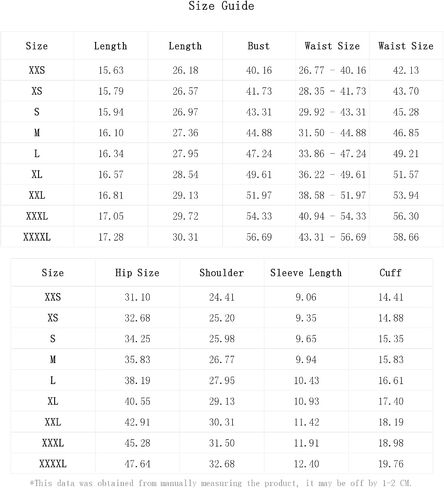The height and width of the screenshot is (488, 444).
Task: Select length value 15.63
Action: 111,70
